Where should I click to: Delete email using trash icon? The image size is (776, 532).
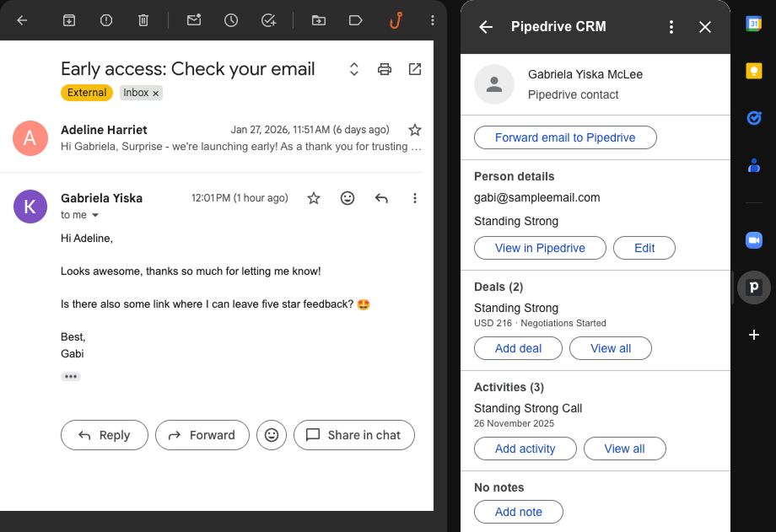143,20
